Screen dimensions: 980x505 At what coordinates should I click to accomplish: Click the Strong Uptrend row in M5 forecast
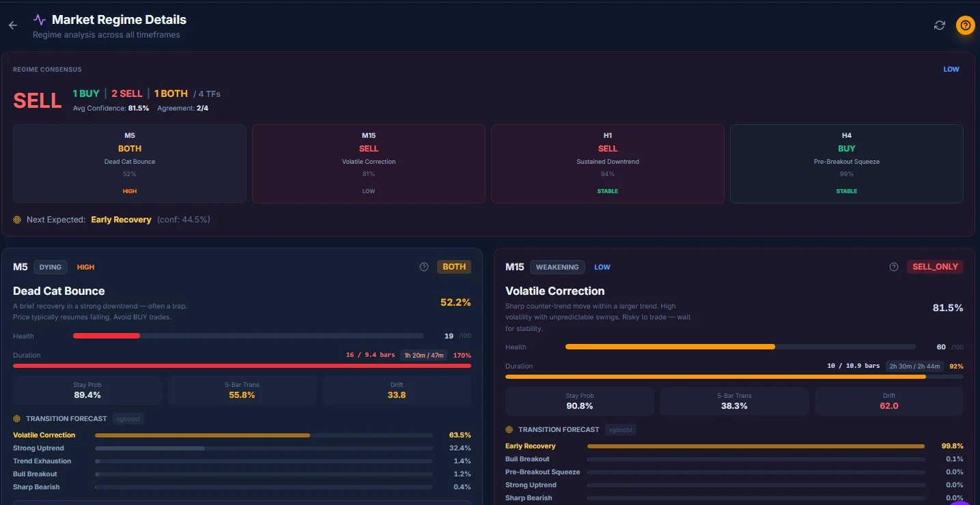pyautogui.click(x=242, y=448)
